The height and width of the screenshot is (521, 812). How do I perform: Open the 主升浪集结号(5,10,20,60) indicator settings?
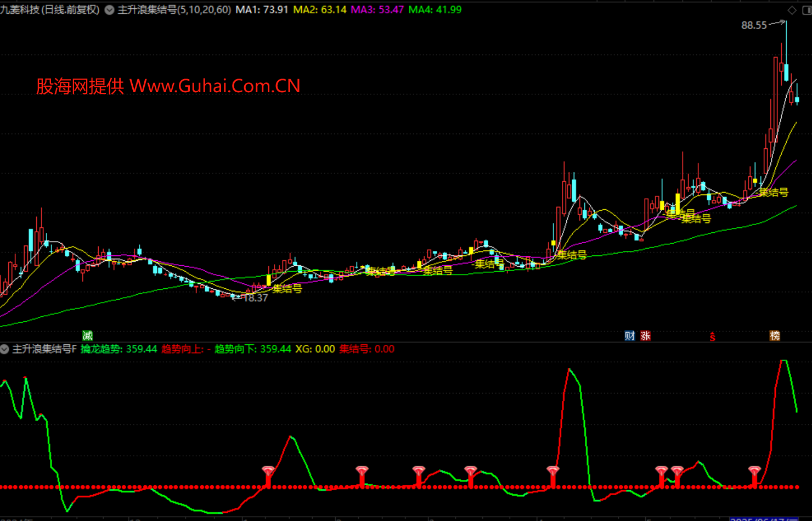174,10
